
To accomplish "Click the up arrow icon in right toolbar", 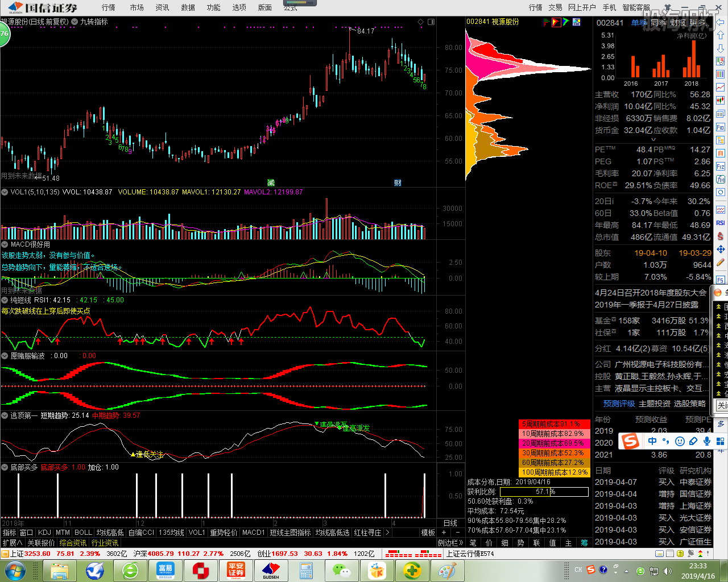I will point(721,35).
